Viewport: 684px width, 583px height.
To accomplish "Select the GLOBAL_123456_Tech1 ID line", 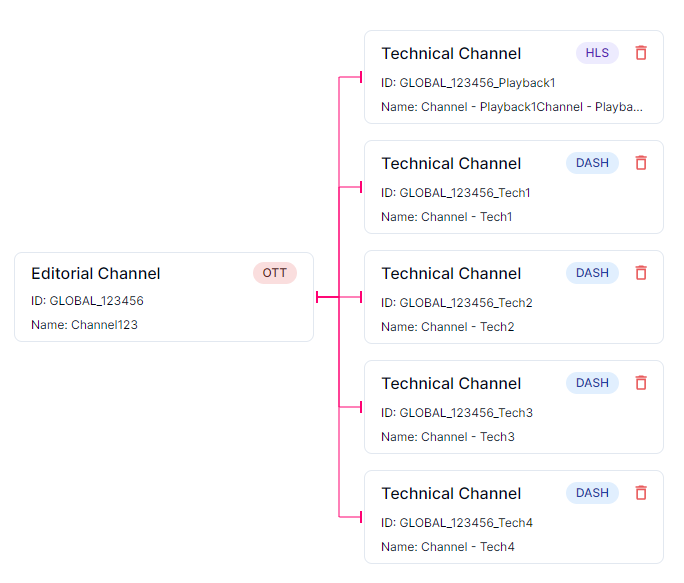I will 456,193.
